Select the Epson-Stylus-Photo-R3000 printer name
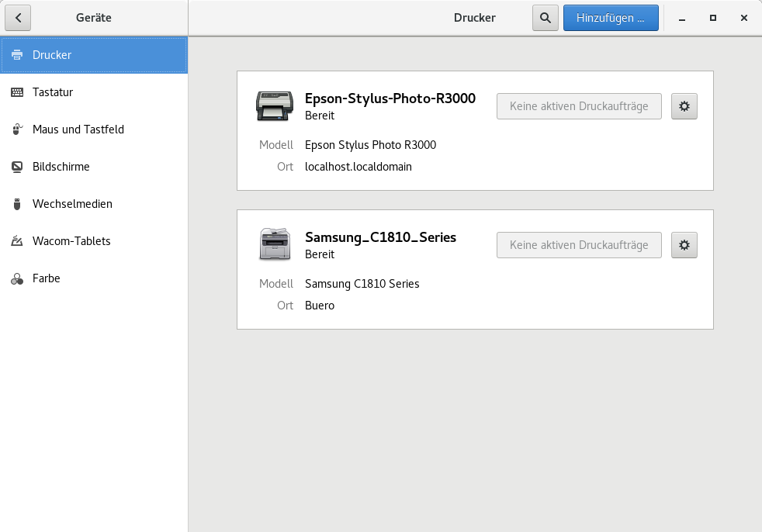Viewport: 762px width, 532px height. 390,98
